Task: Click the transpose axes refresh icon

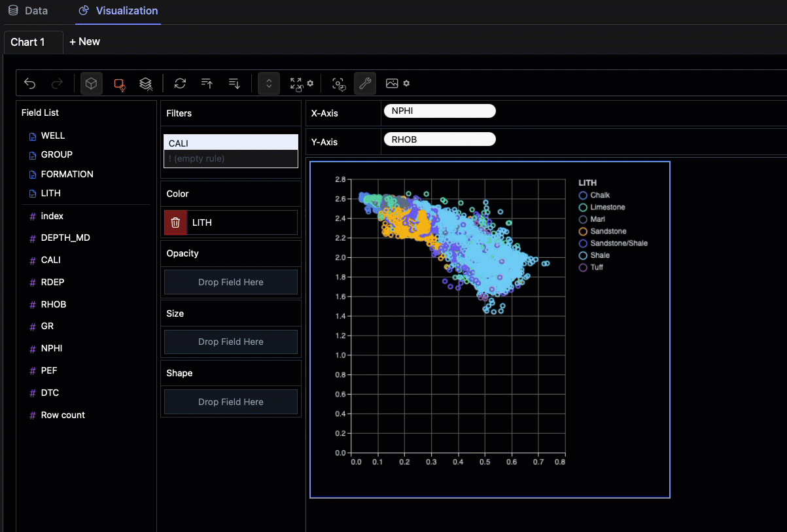Action: (180, 83)
